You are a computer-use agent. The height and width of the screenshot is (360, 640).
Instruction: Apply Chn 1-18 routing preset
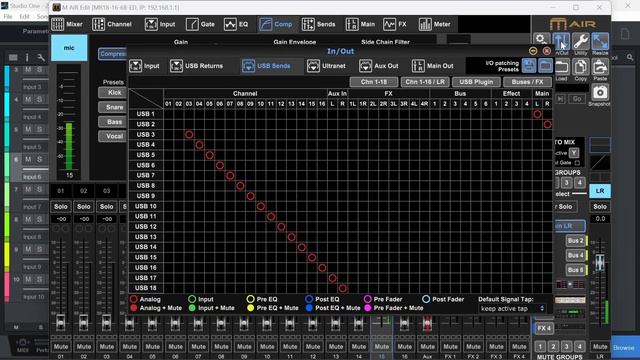click(374, 82)
